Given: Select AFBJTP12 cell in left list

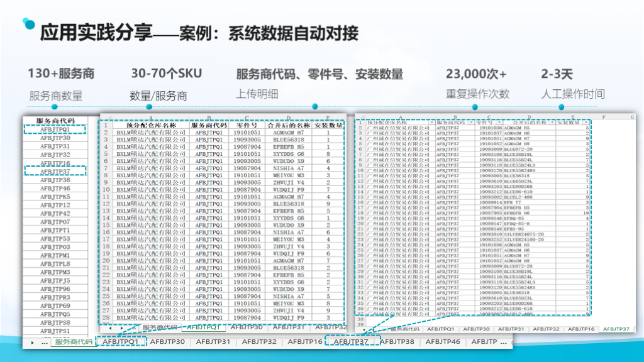Looking at the screenshot, I should pos(55,205).
